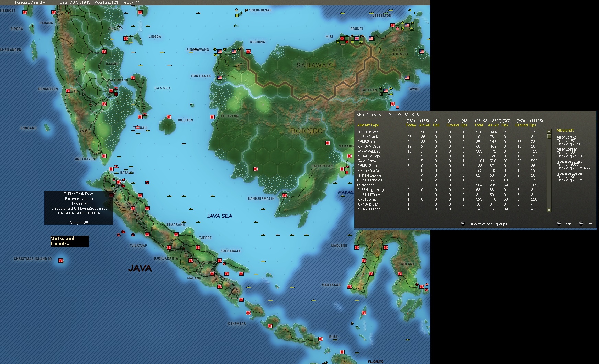Toggle the All Aircraft filter
Screen dimensions: 599x364
[565, 130]
